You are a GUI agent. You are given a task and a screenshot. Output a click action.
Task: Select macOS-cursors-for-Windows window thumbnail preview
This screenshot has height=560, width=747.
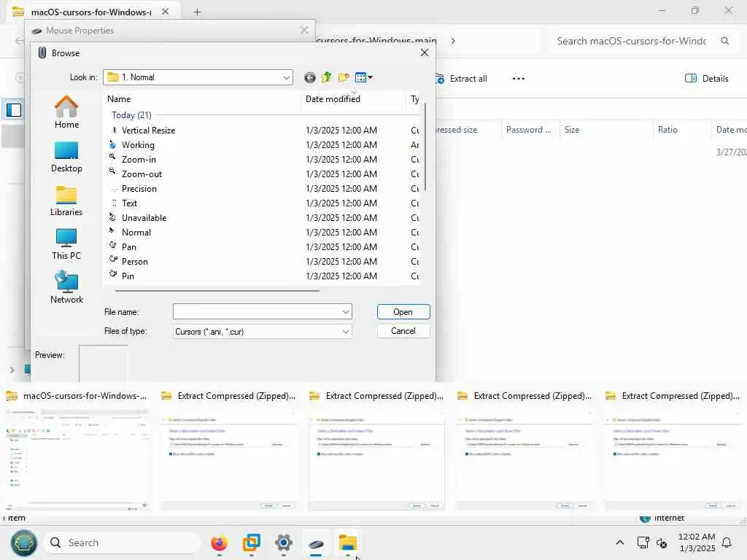(77, 451)
